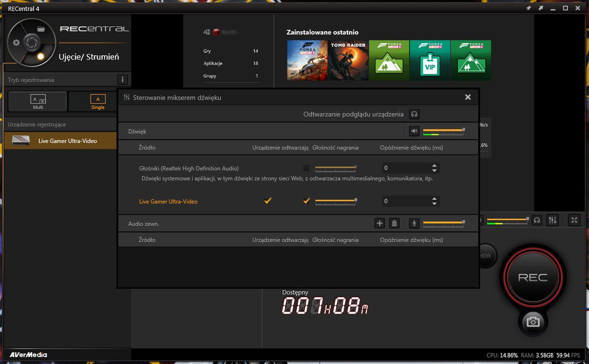Decrease Głośniki audio delay with down arrow

[434, 170]
